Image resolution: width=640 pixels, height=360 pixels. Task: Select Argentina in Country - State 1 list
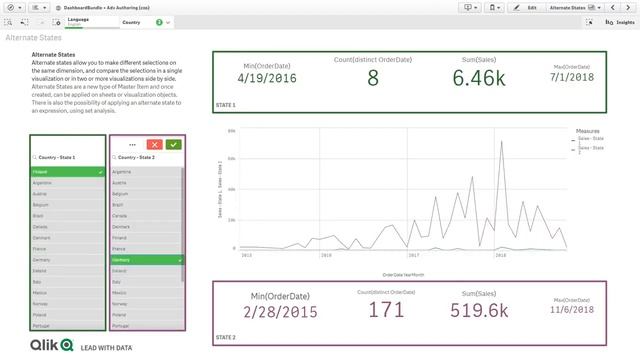click(68, 183)
